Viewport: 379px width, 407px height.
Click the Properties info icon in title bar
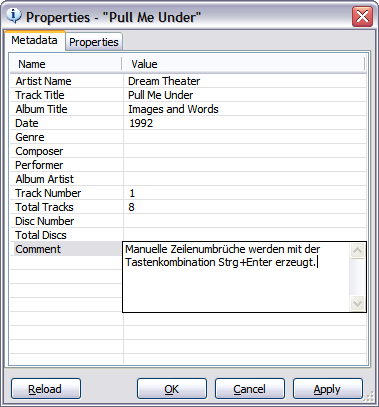[x=14, y=15]
